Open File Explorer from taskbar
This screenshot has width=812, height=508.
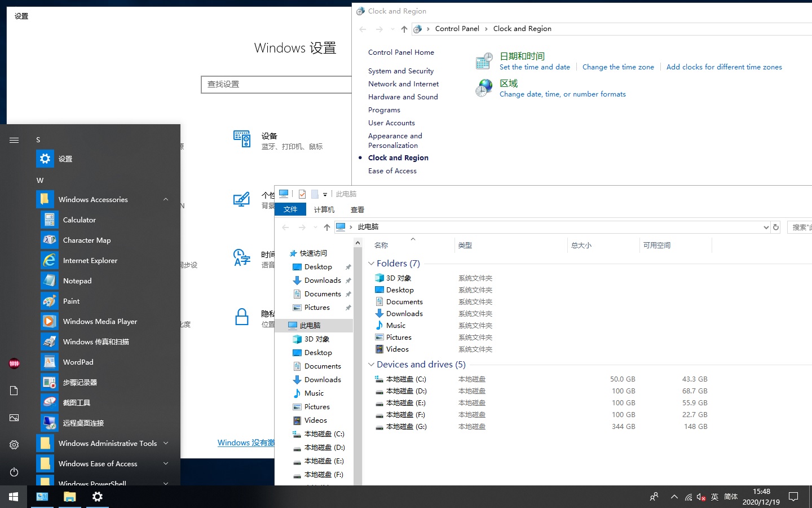pyautogui.click(x=69, y=497)
